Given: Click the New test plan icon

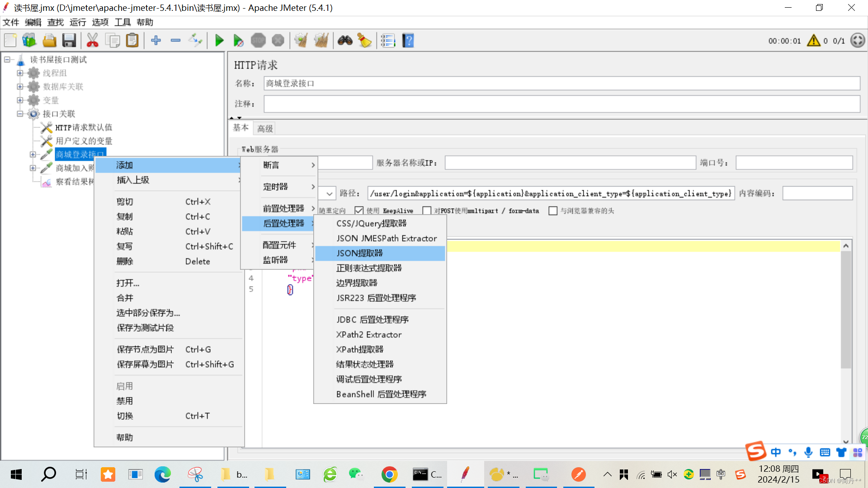Looking at the screenshot, I should click(x=10, y=41).
